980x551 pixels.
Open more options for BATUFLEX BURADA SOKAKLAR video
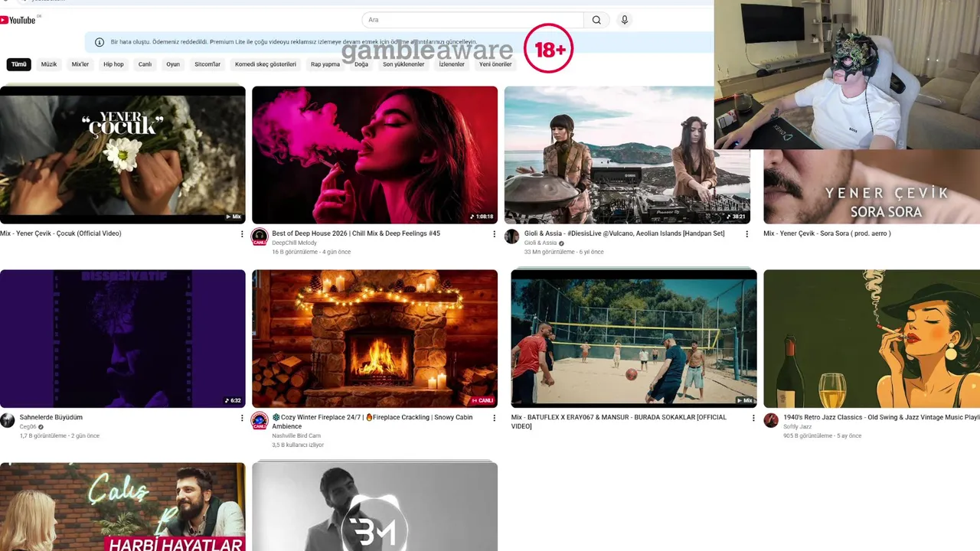coord(753,418)
